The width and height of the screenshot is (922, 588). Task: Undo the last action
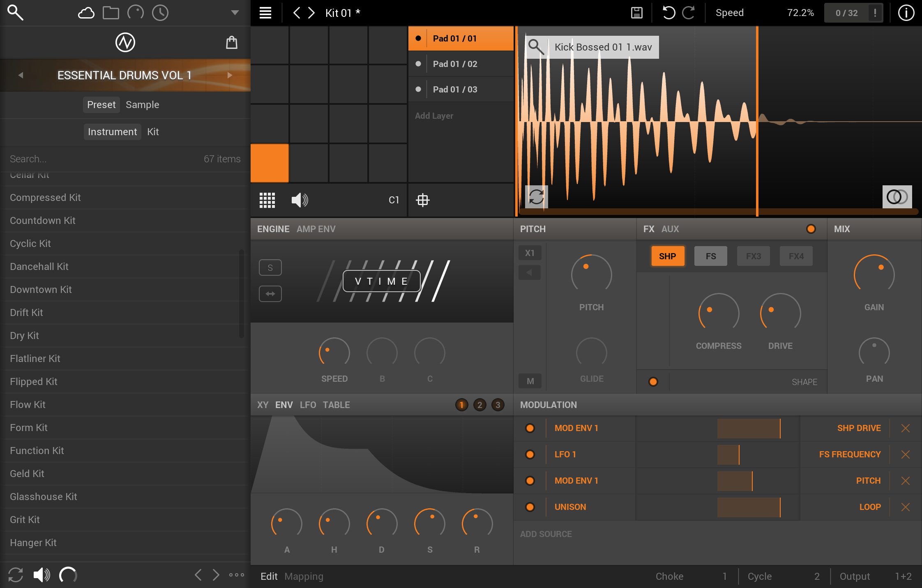pyautogui.click(x=668, y=13)
